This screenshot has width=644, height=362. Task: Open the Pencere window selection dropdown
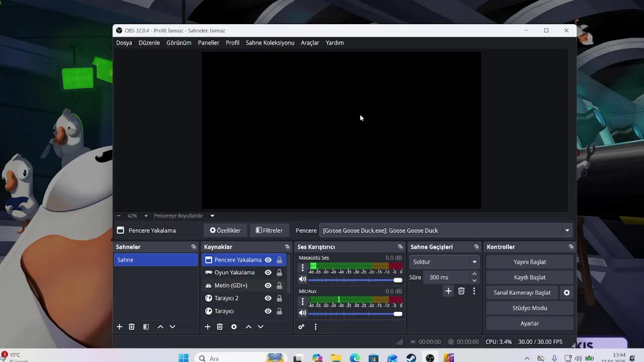tap(446, 230)
